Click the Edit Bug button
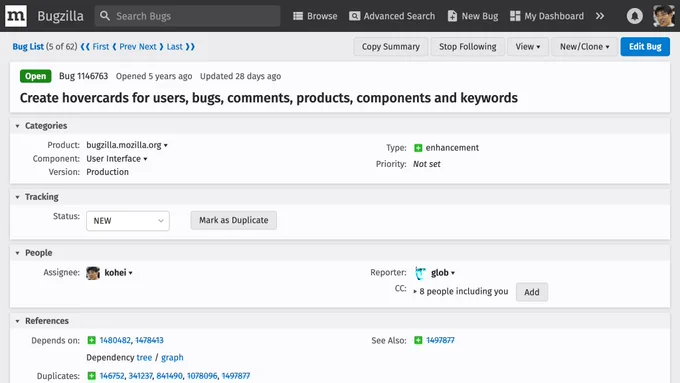The height and width of the screenshot is (383, 680). [645, 46]
